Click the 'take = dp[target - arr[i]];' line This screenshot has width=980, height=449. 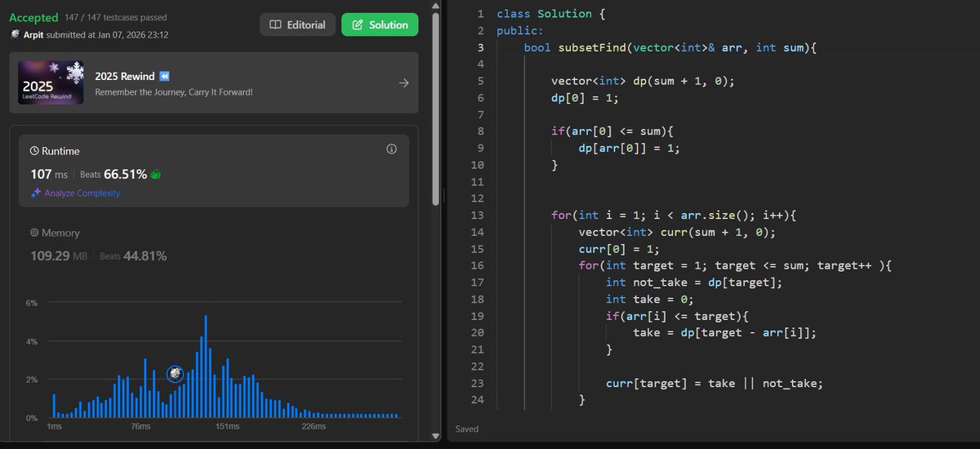(725, 332)
